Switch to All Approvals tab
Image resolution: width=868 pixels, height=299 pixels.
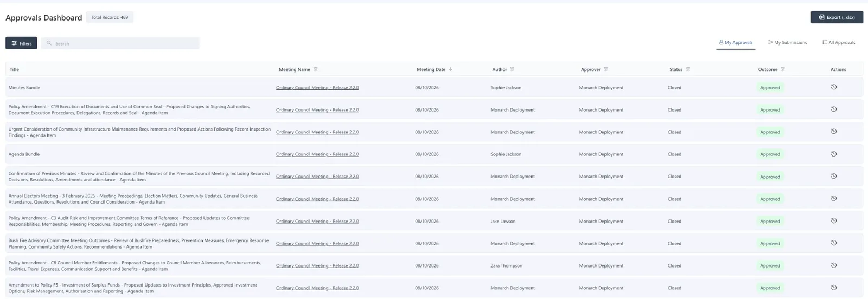click(x=839, y=42)
